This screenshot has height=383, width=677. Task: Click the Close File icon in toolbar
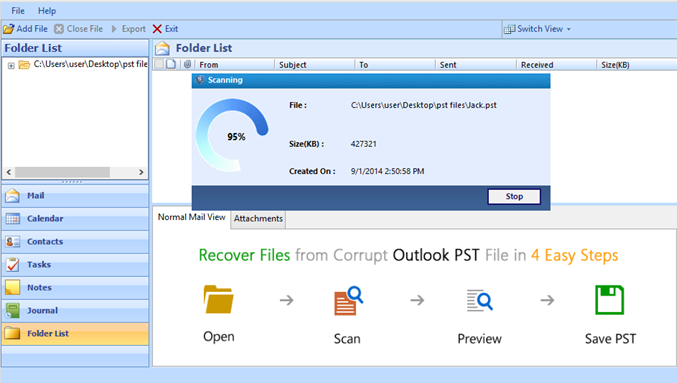click(x=59, y=29)
